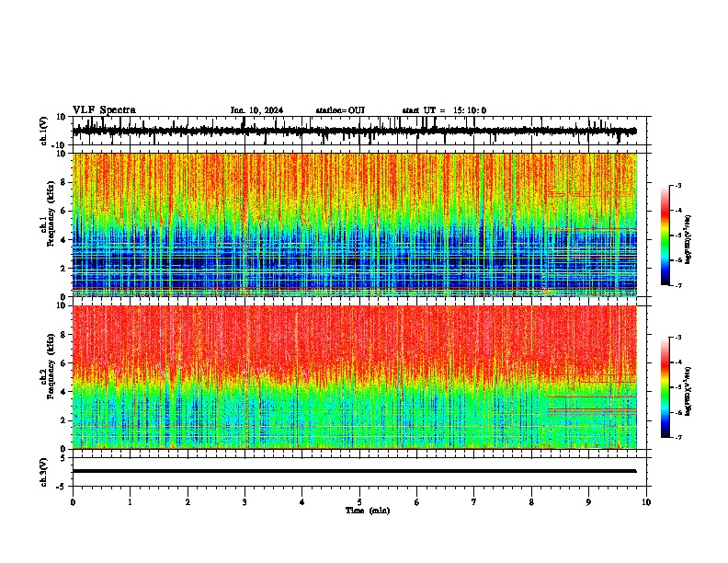The width and height of the screenshot is (728, 563).
Task: Click inside the ch.1 frequency spectrogram
Action: pyautogui.click(x=355, y=224)
